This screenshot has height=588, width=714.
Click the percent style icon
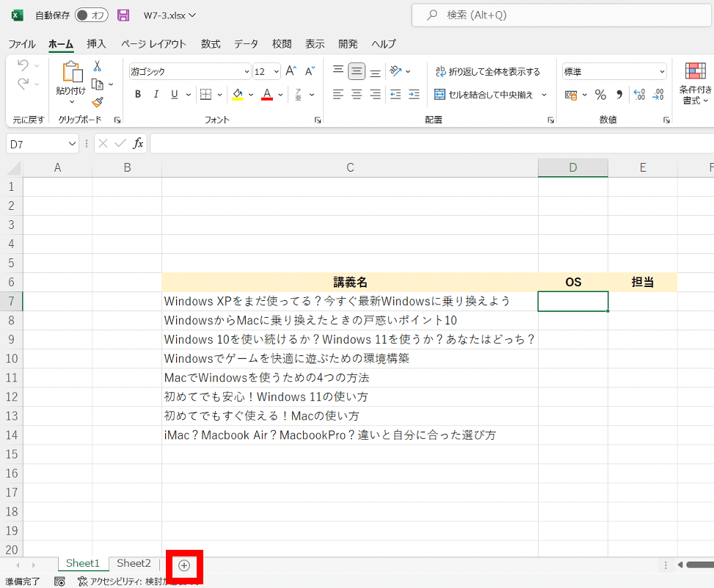click(x=600, y=95)
